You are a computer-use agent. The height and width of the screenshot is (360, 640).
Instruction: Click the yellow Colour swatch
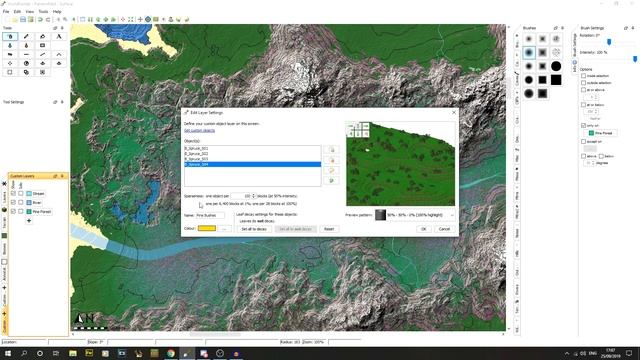click(x=207, y=228)
